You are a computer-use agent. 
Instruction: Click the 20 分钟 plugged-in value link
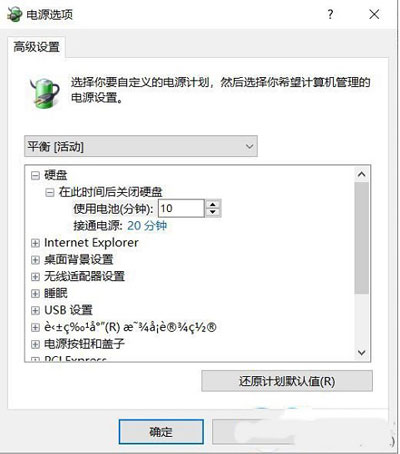[x=147, y=226]
